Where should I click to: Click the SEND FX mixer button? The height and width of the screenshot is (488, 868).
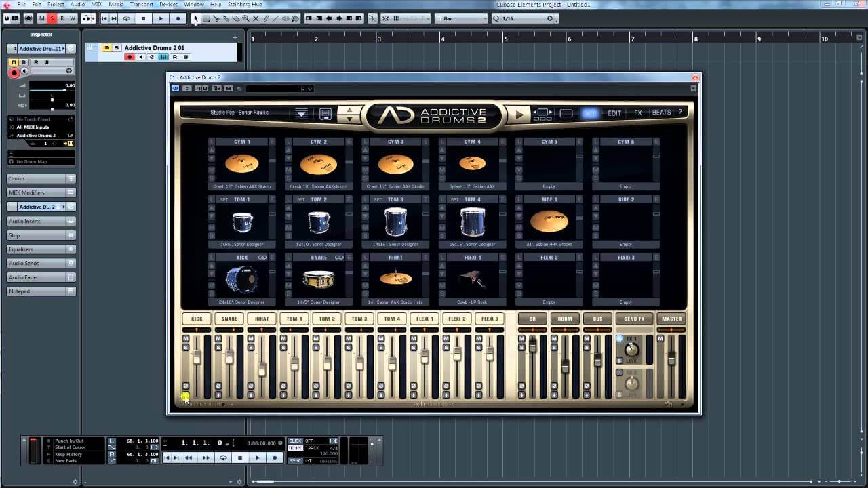[x=634, y=319]
